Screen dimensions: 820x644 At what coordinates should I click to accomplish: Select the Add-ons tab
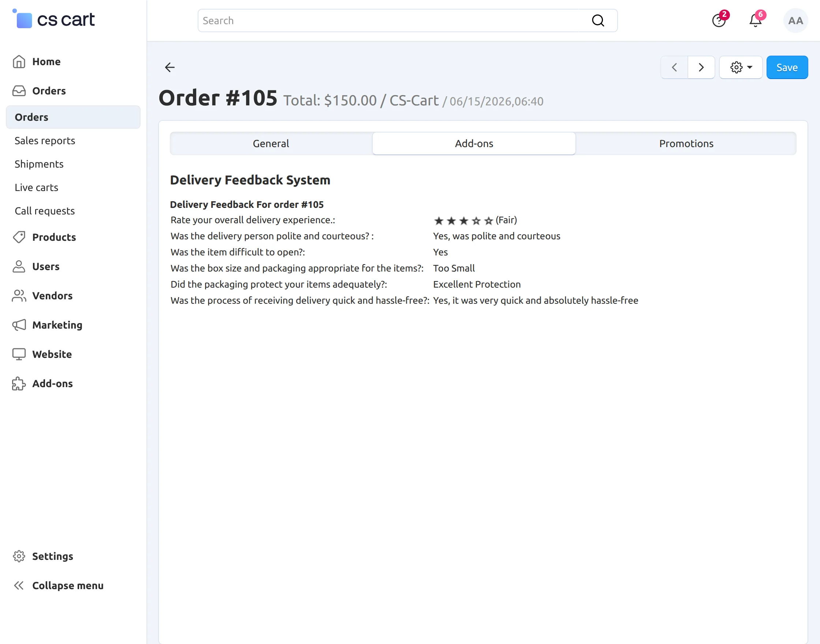(x=474, y=144)
